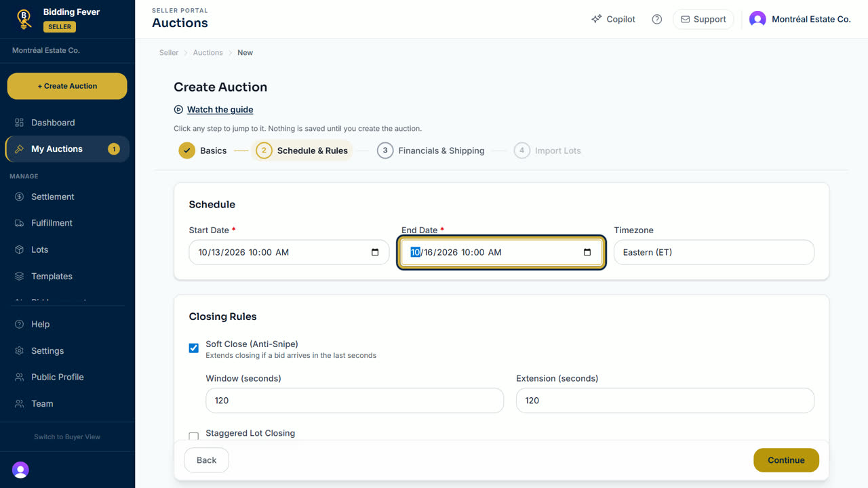Screen dimensions: 868x488
Task: Open the Timezone dropdown
Action: [x=714, y=252]
